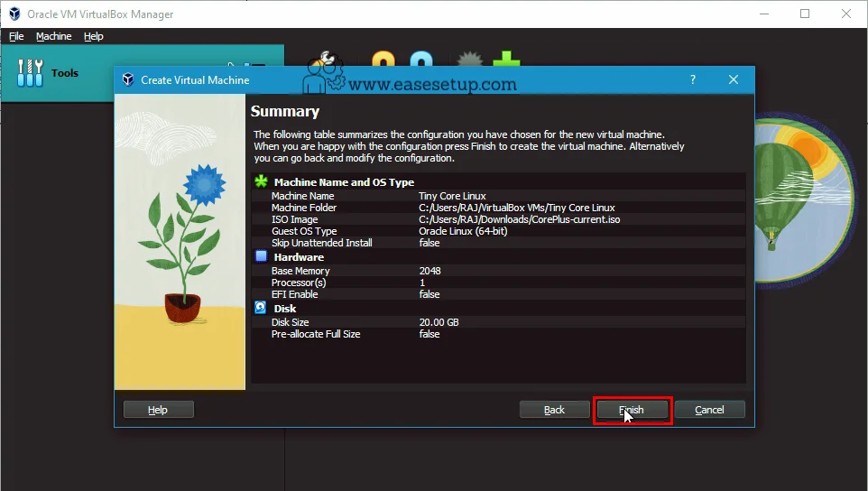Click the '20.00 GB' disk size value
The image size is (868, 491).
pyautogui.click(x=439, y=322)
